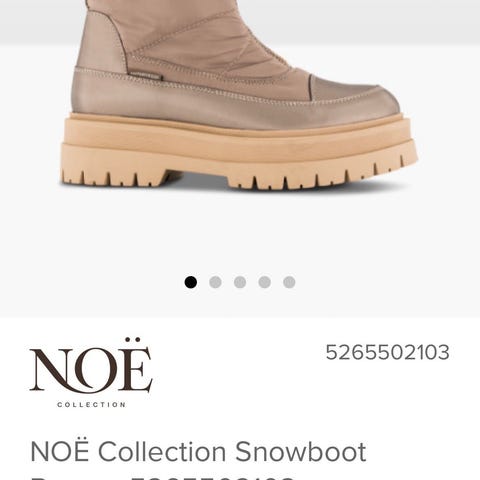Tap the beige snowboot product photo
The width and height of the screenshot is (480, 480).
pos(238,97)
